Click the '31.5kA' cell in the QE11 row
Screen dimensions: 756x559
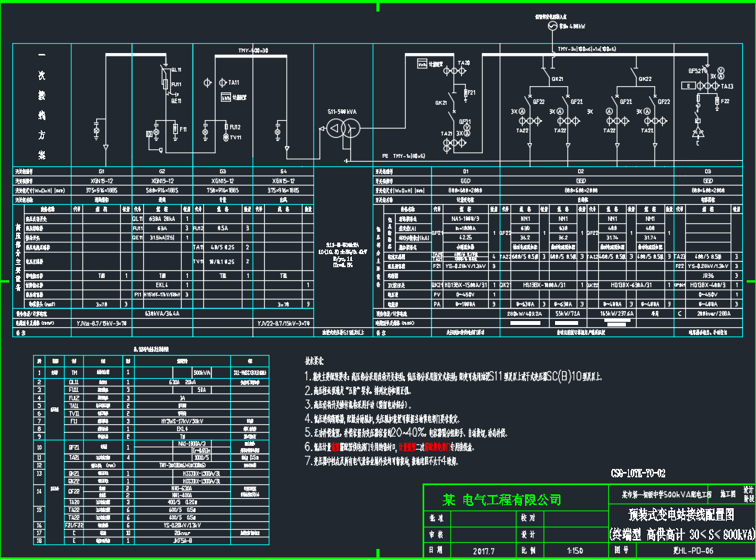point(162,238)
